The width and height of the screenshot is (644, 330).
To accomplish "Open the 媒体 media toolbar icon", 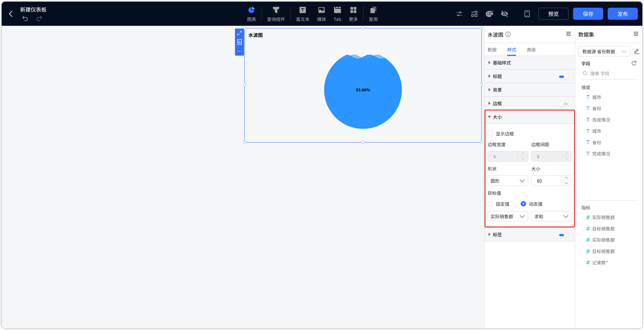I will pyautogui.click(x=321, y=14).
